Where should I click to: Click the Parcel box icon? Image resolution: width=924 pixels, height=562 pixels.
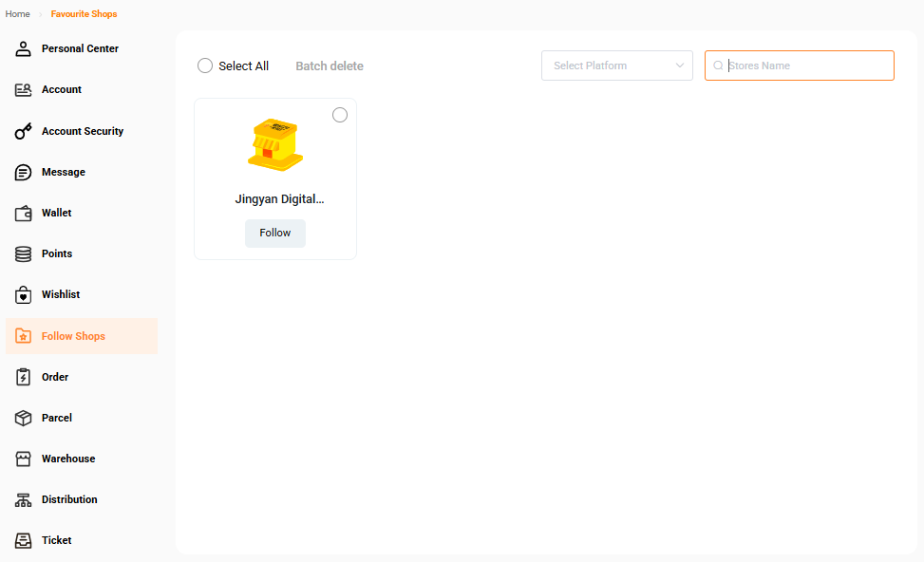[24, 418]
